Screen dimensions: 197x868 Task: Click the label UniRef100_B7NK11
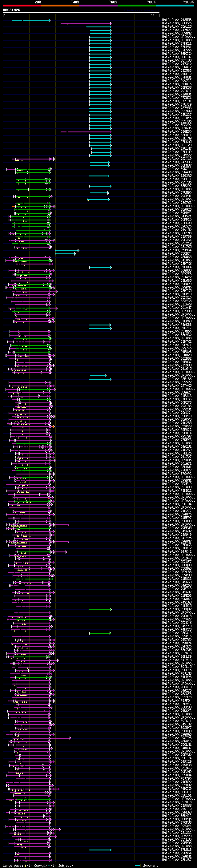tap(177, 44)
